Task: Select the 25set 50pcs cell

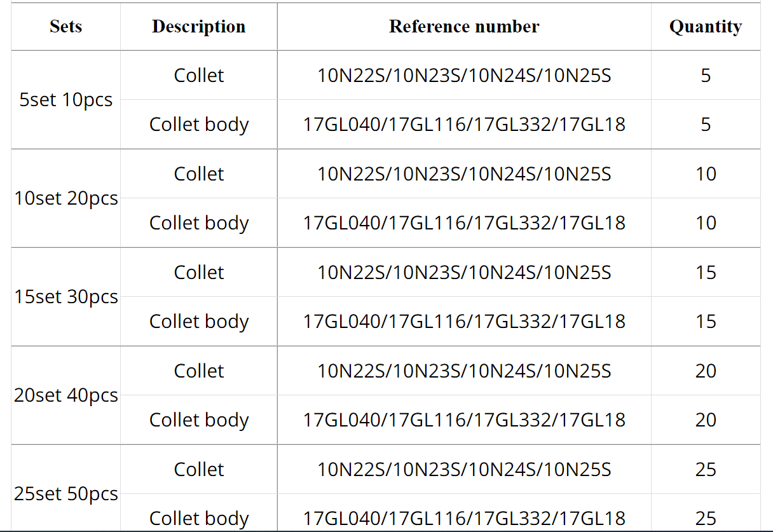Action: [65, 494]
